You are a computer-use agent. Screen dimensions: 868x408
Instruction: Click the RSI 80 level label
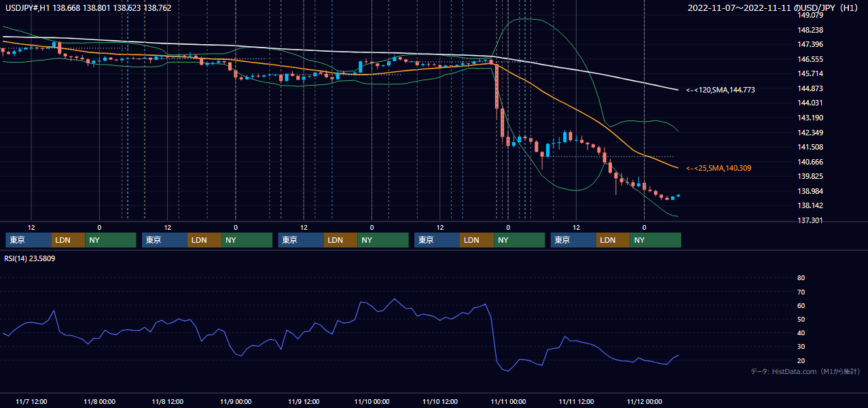pyautogui.click(x=801, y=278)
